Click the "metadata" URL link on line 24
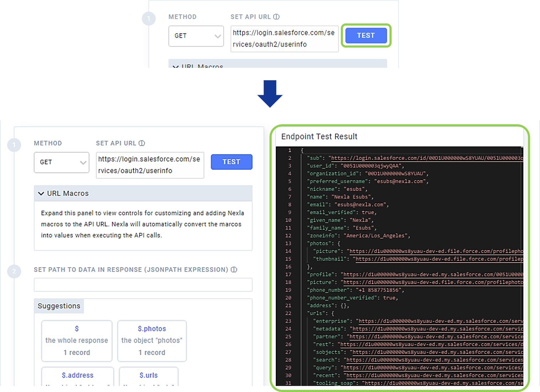540x392 pixels. [438, 329]
